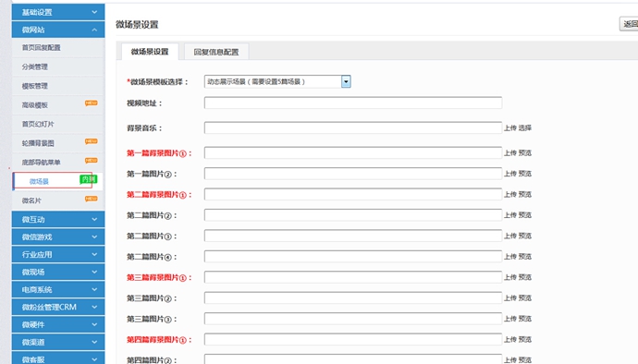
Task: Click 预览 for 第二篇图片③
Action: click(x=525, y=236)
